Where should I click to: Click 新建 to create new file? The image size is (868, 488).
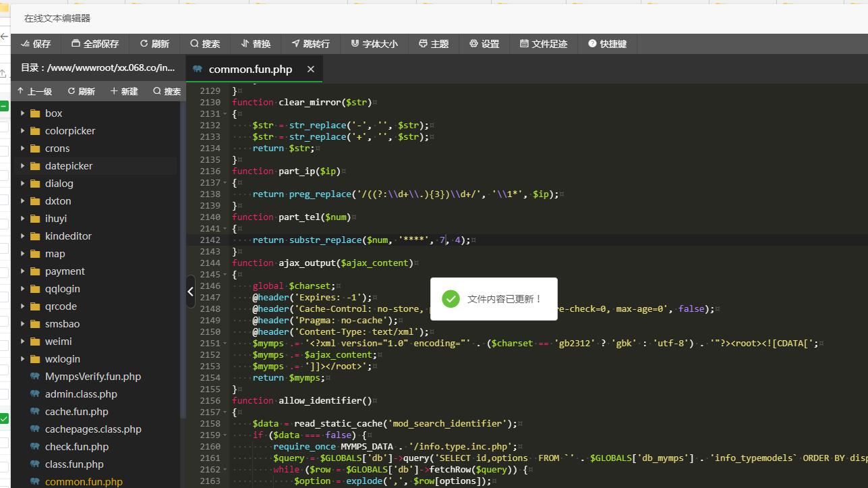[x=124, y=91]
